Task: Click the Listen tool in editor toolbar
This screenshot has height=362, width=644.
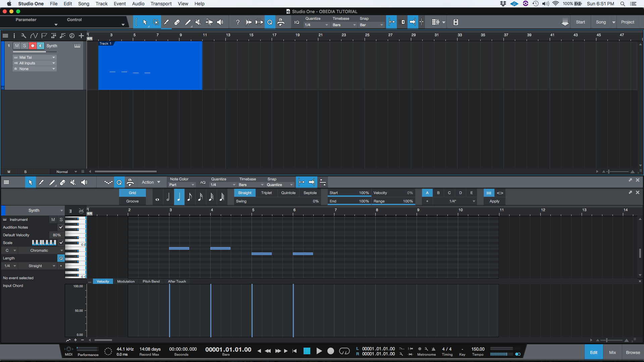Action: (84, 182)
